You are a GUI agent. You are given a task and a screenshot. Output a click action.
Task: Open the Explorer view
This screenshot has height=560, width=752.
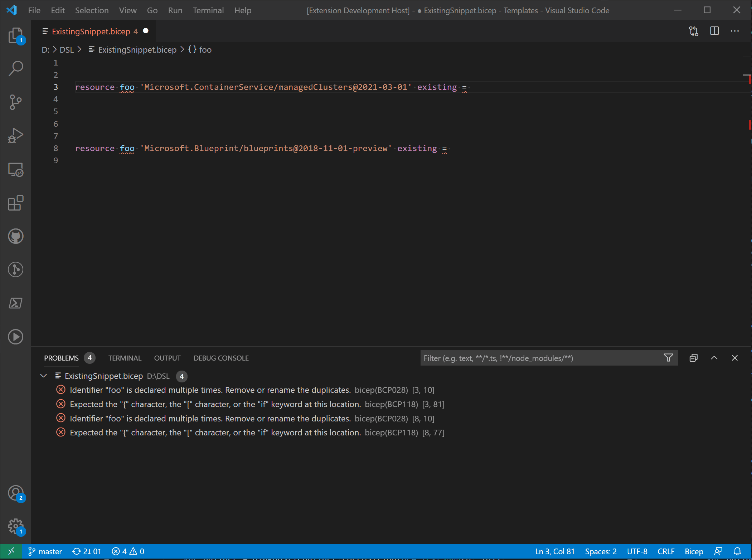(16, 35)
